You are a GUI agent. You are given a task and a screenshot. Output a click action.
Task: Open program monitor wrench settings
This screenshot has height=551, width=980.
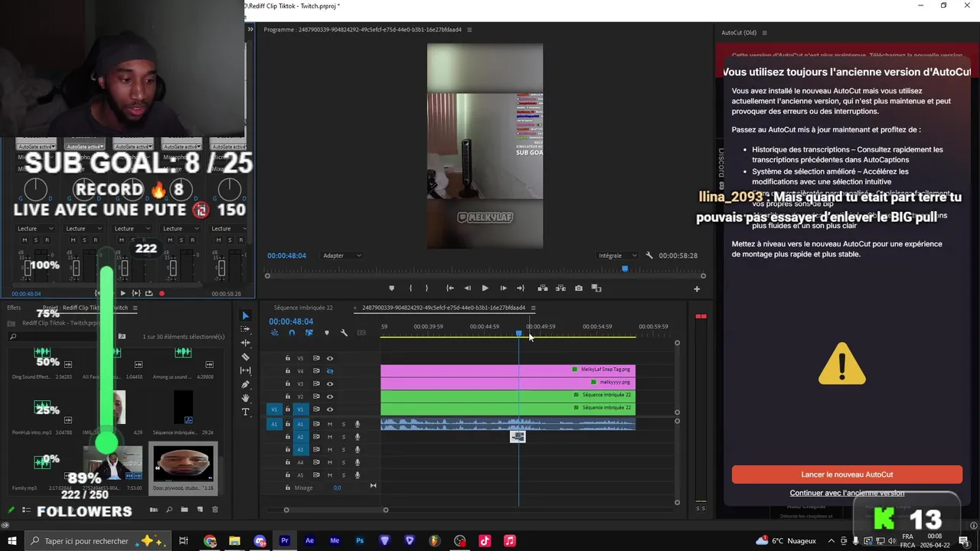pos(649,256)
